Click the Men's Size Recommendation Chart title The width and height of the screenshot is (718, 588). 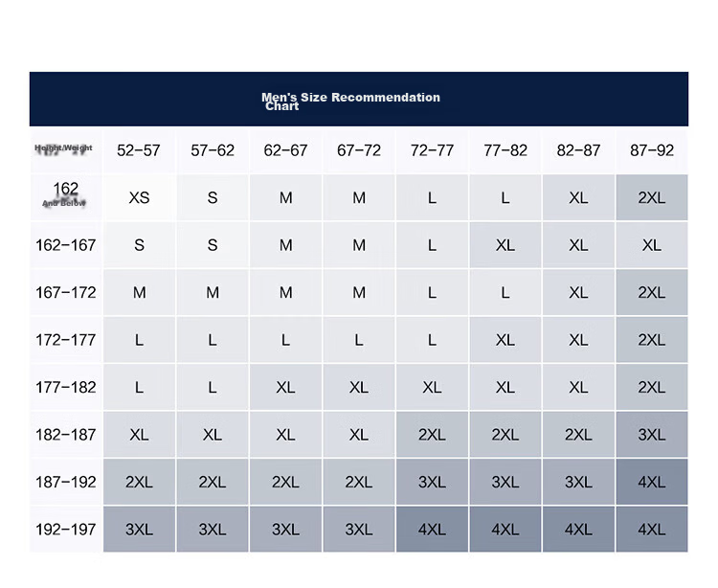coord(350,102)
